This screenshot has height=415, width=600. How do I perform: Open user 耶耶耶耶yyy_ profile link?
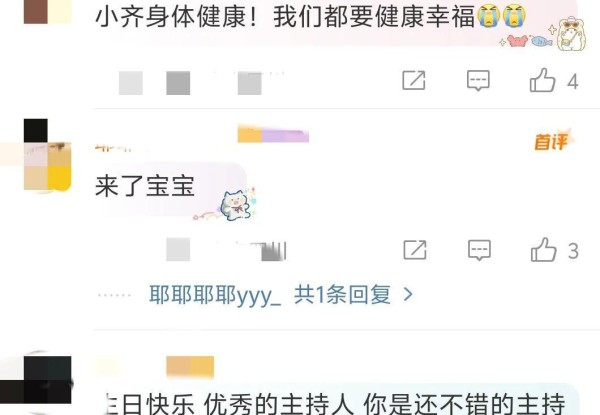215,295
